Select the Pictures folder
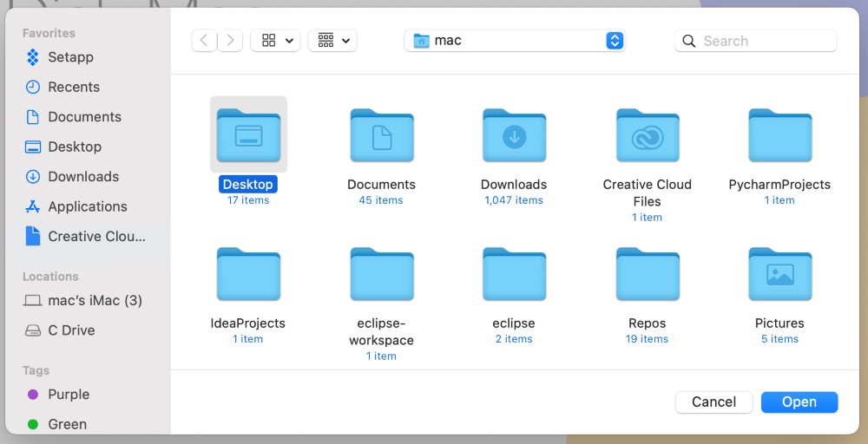Image resolution: width=868 pixels, height=444 pixels. (x=780, y=274)
